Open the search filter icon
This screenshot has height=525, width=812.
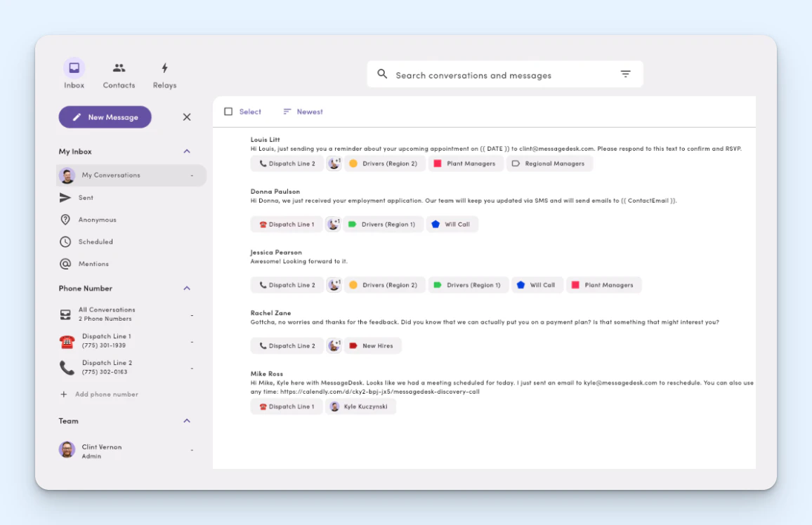(x=625, y=73)
